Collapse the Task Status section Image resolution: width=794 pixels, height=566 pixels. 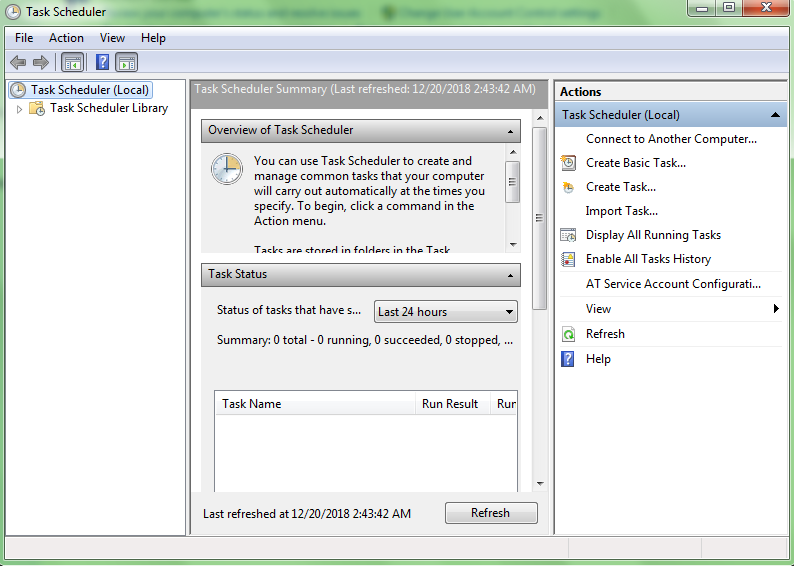510,275
